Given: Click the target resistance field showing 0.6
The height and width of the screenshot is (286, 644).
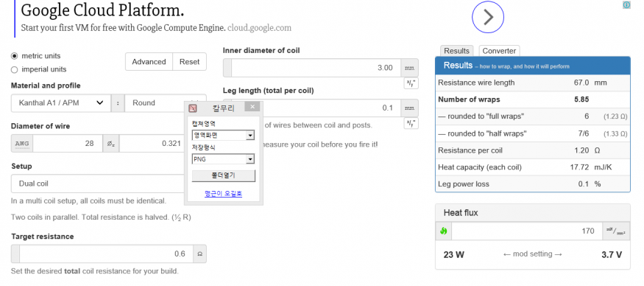Looking at the screenshot, I should pos(106,254).
